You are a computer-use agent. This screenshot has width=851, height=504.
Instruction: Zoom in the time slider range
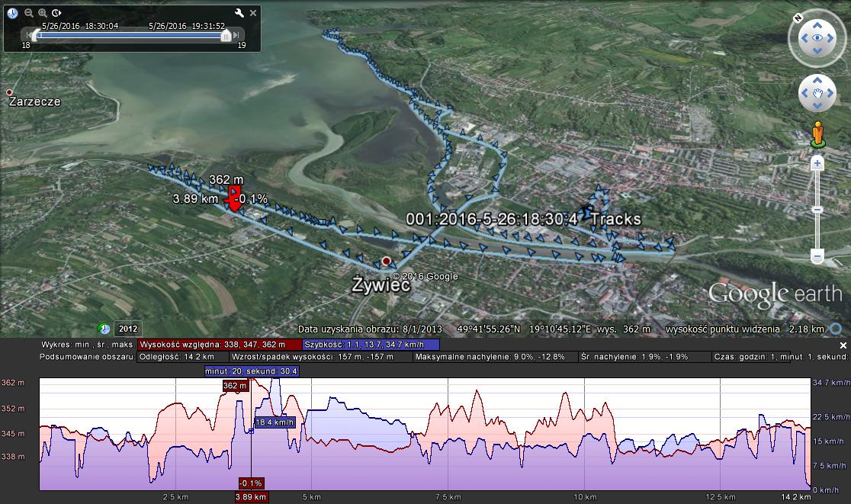pos(43,13)
